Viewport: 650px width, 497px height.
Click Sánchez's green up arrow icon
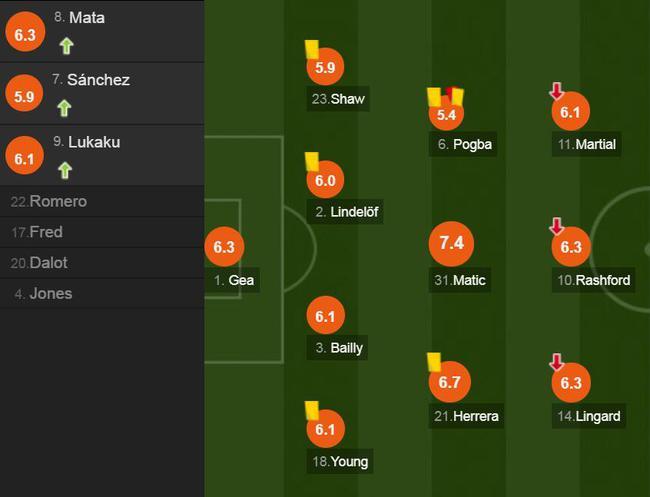(x=64, y=108)
